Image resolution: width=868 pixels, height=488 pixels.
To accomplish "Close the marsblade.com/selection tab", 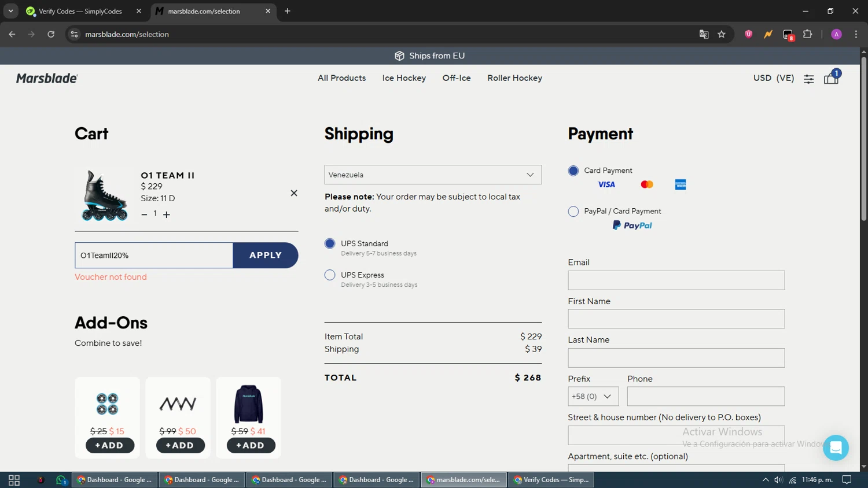I will (268, 11).
